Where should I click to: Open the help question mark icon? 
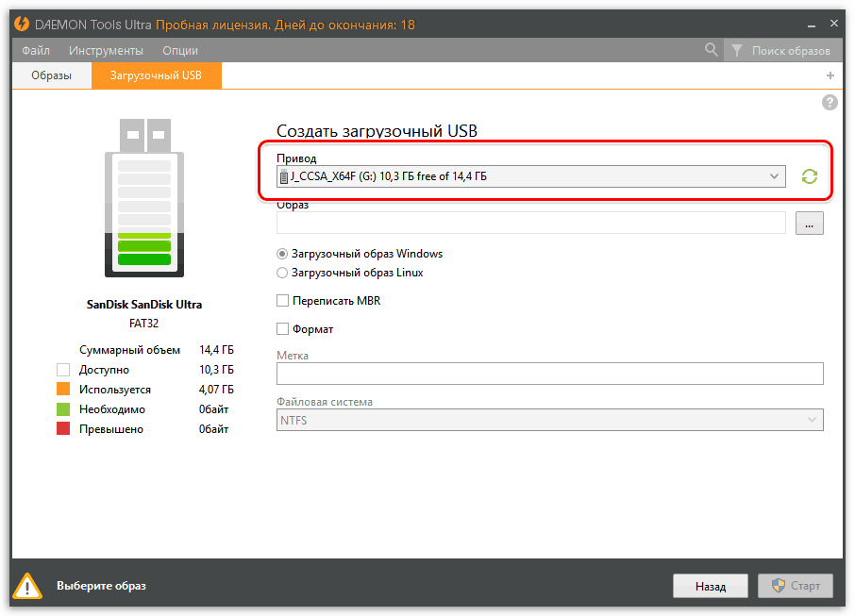(x=830, y=103)
